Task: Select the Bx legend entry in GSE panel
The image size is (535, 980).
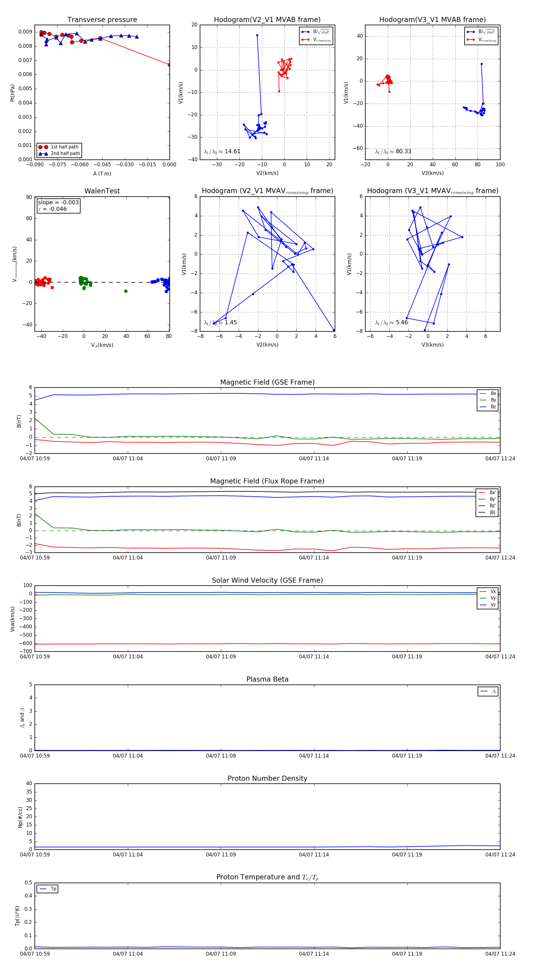Action: pos(488,393)
